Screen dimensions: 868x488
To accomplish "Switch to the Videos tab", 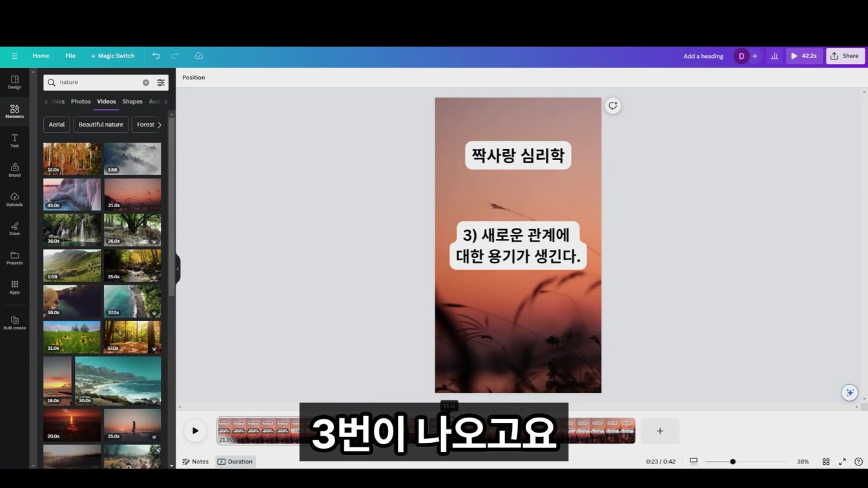I will 107,101.
